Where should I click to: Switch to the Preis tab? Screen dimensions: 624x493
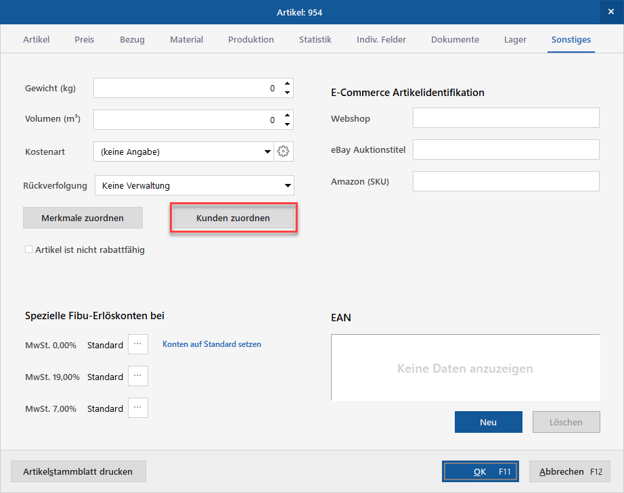pyautogui.click(x=84, y=40)
